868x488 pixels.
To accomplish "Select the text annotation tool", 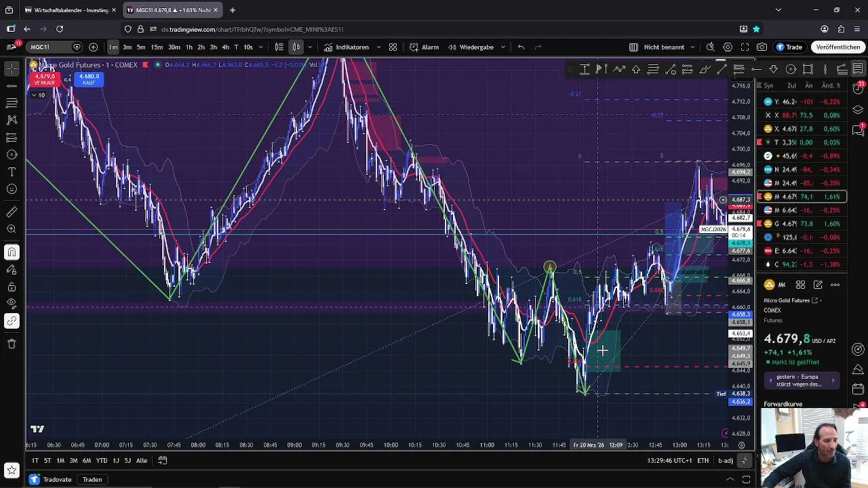I will pos(12,172).
